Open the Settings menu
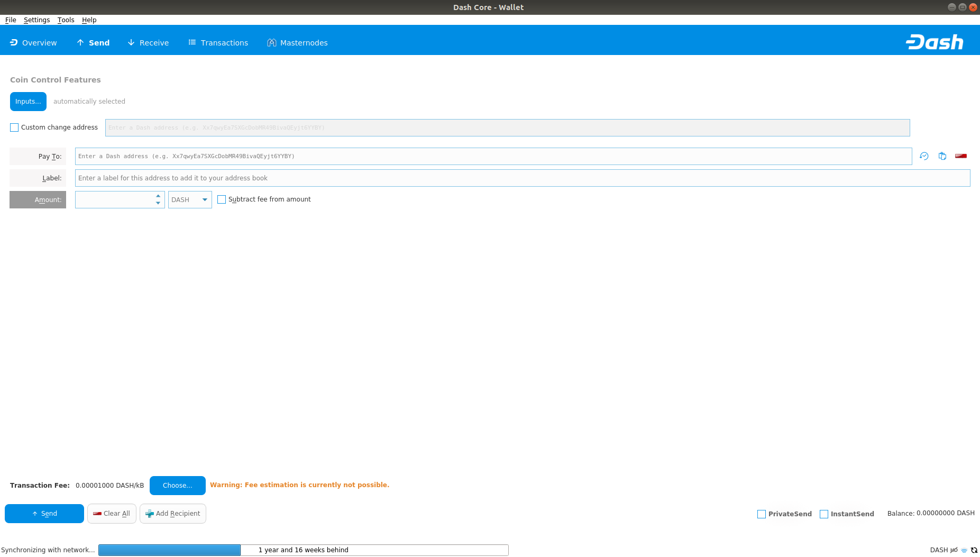Viewport: 980px width, 557px height. point(37,20)
